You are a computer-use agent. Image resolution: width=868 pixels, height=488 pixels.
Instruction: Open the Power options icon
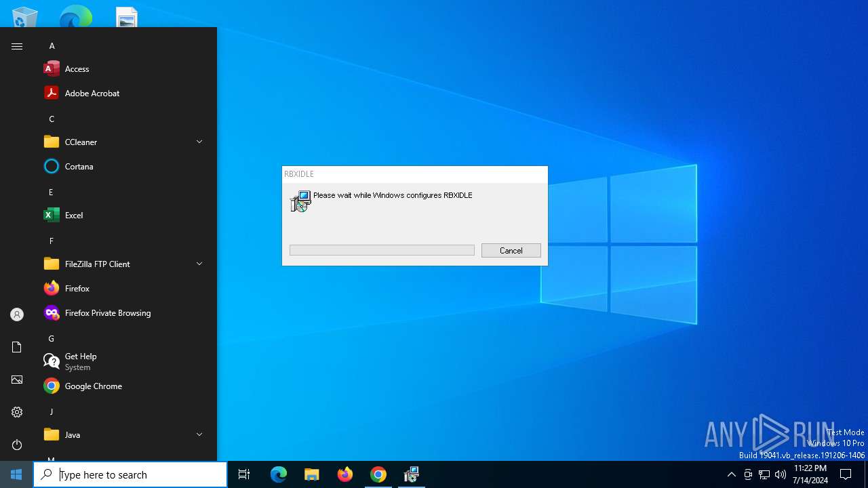(x=17, y=445)
